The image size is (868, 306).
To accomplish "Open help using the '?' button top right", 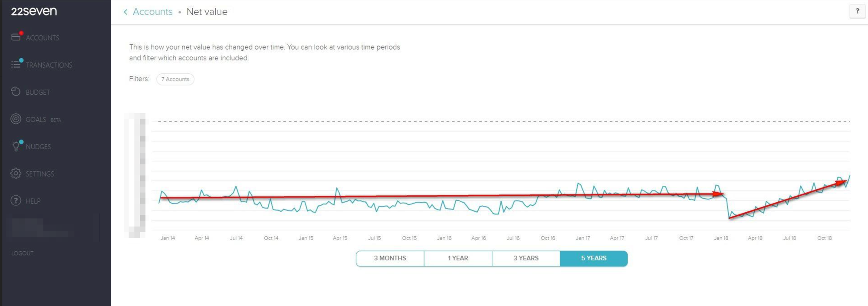I will (858, 11).
